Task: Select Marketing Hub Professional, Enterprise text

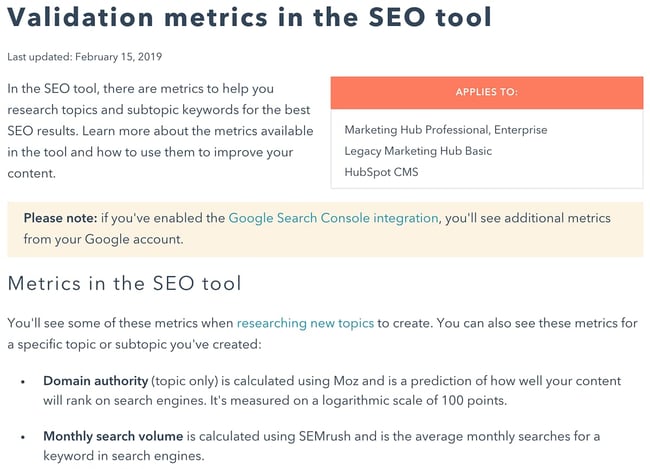Action: click(445, 130)
